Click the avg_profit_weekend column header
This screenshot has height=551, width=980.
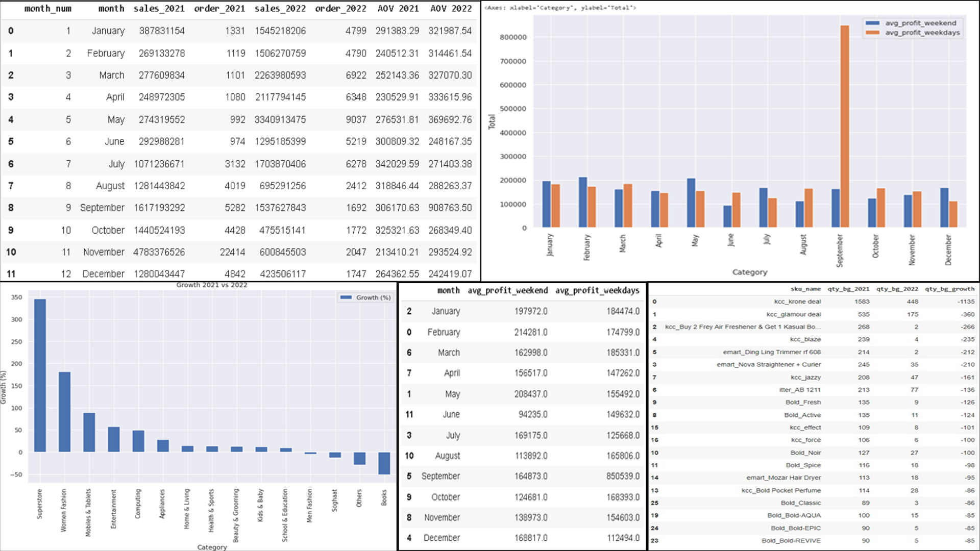click(508, 290)
